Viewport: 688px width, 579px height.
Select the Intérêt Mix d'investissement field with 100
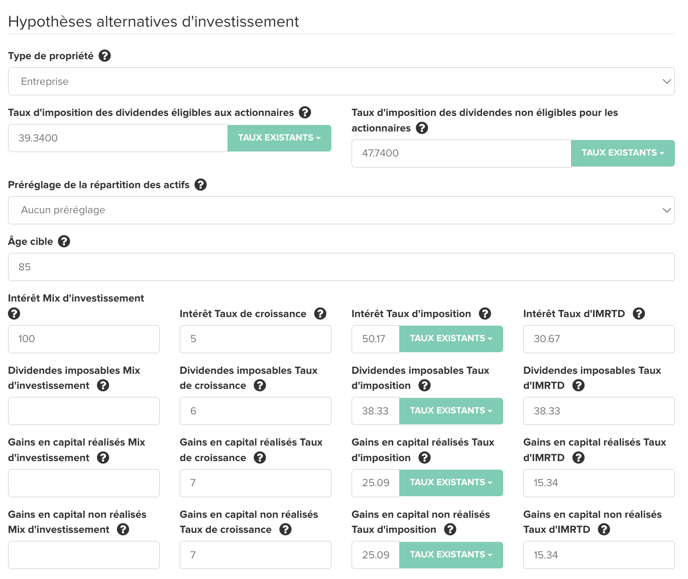(x=84, y=339)
